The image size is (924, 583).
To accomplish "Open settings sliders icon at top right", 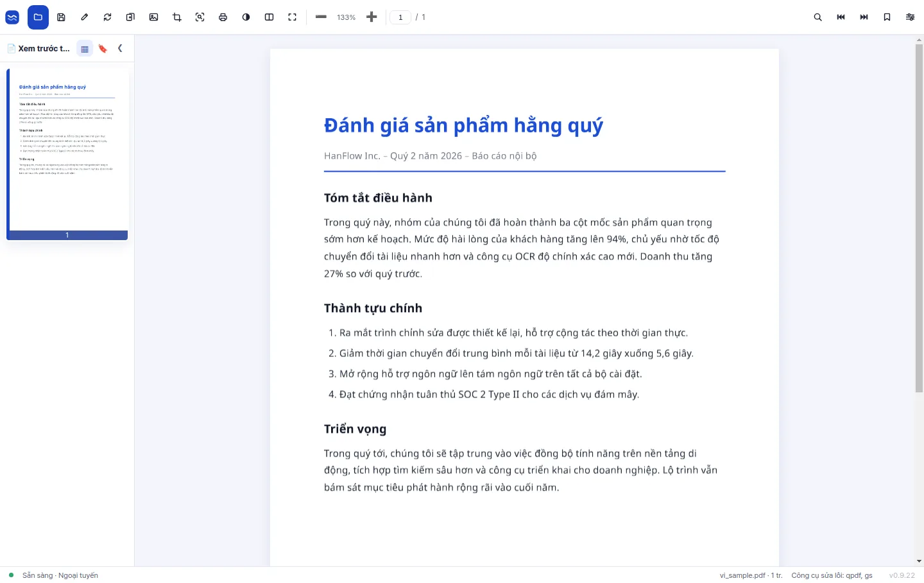I will tap(910, 17).
